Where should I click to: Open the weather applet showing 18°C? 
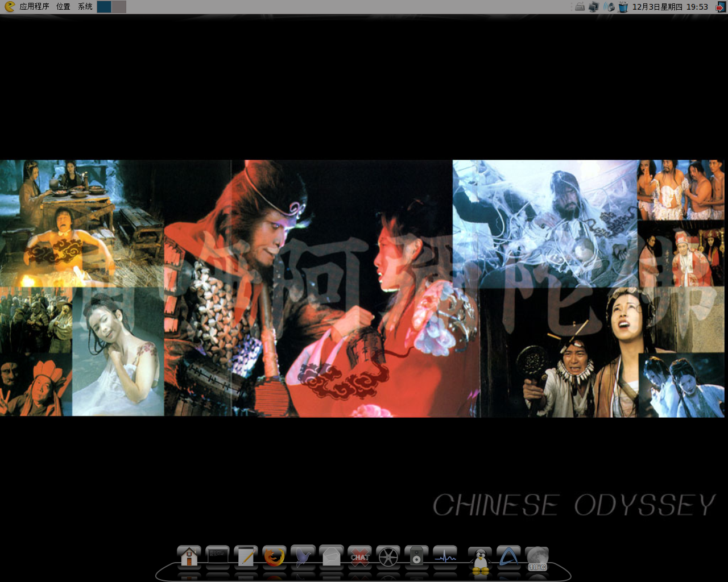pos(537,559)
